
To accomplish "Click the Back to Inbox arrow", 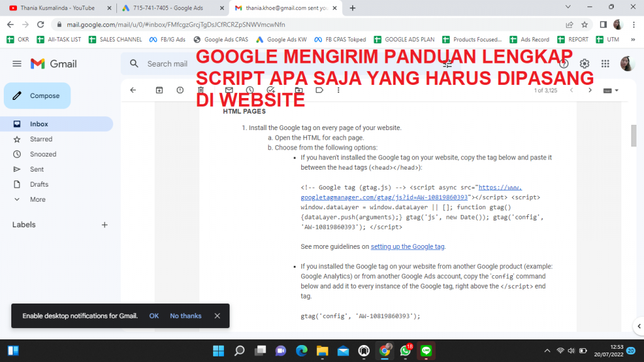I will (133, 90).
